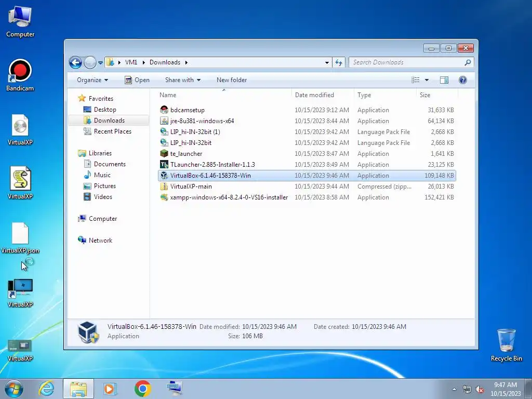Open the network tray icon
This screenshot has width=532, height=399.
[x=467, y=390]
